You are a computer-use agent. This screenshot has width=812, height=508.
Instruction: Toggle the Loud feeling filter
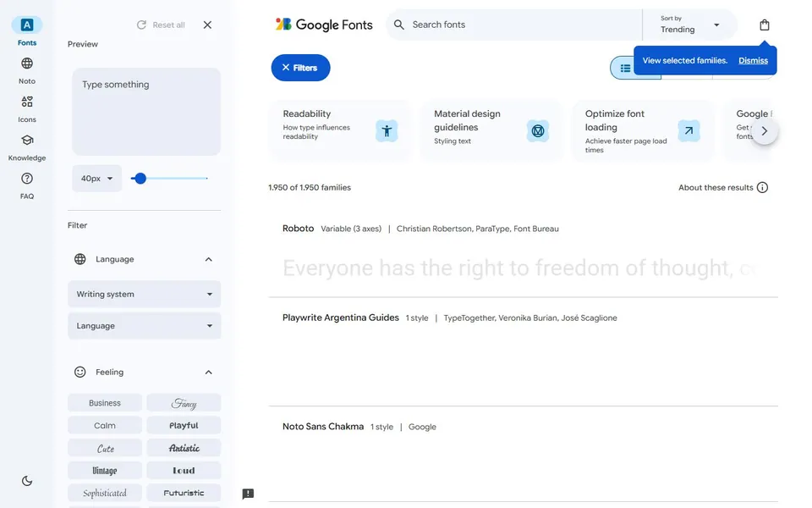[184, 471]
